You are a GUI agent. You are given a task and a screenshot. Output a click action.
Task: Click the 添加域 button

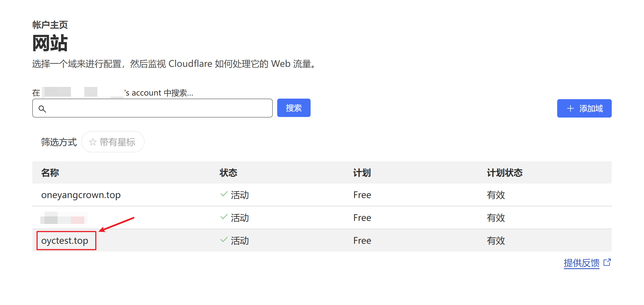tap(584, 108)
